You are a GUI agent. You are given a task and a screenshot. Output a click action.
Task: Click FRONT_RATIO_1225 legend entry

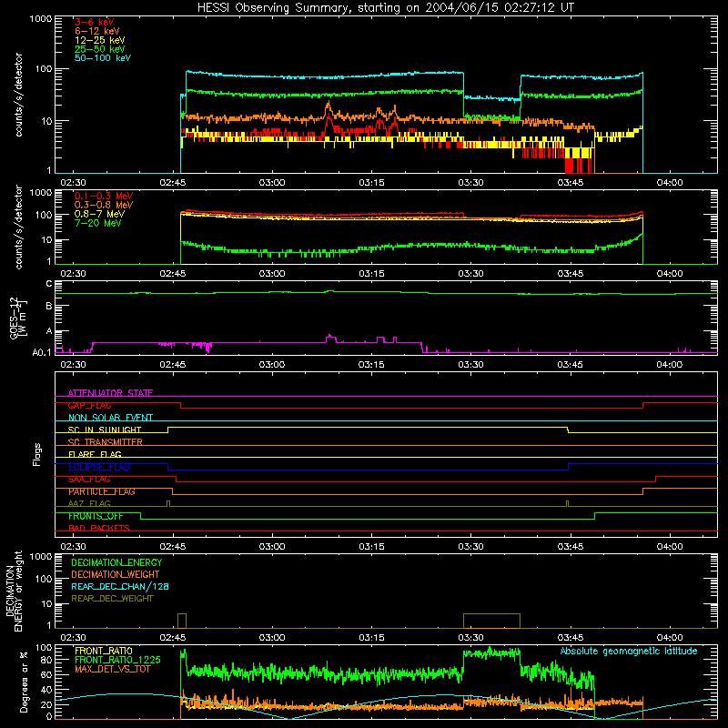(x=118, y=660)
